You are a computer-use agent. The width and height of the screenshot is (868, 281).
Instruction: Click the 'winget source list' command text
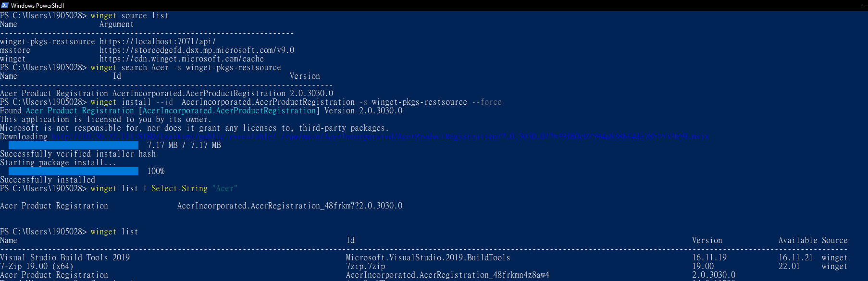130,16
